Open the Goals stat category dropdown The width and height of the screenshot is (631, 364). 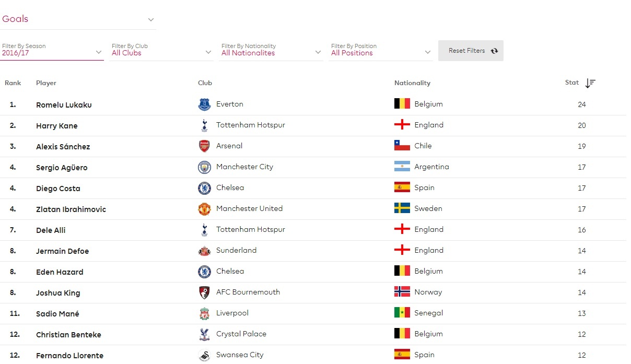pos(78,19)
